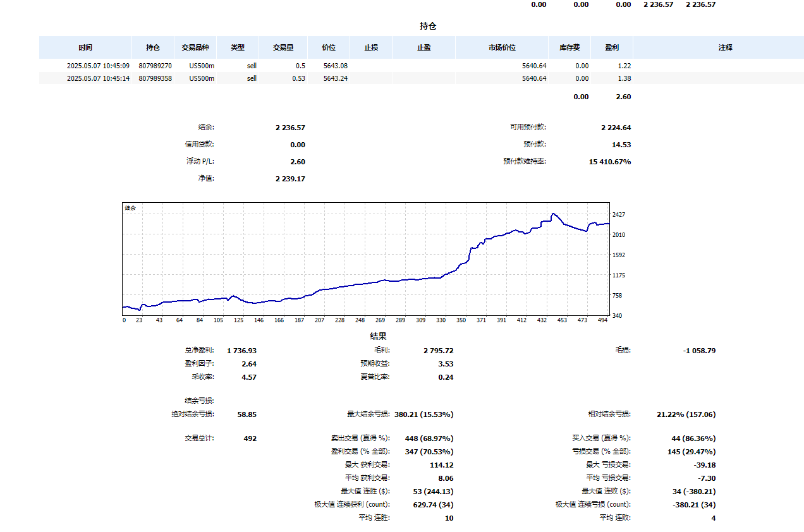Screen dimensions: 804x532
Task: Select the 止盈 column header
Action: (423, 47)
